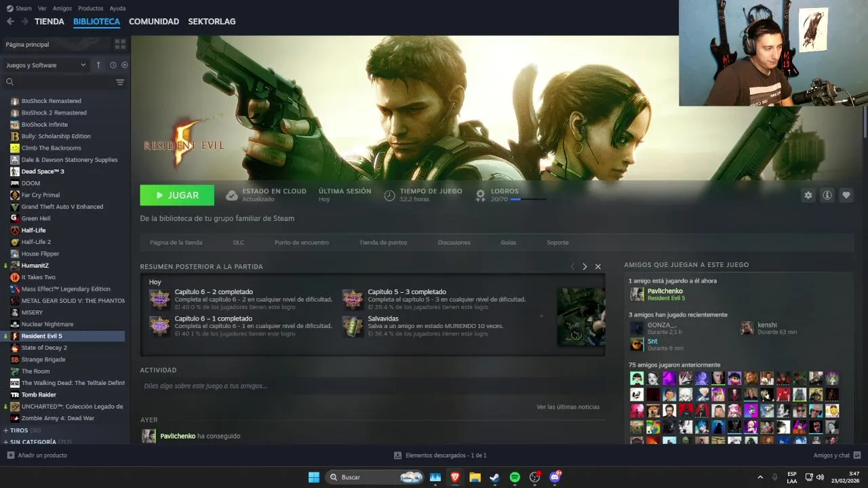
Task: Click the green JUGAR button
Action: tap(177, 195)
